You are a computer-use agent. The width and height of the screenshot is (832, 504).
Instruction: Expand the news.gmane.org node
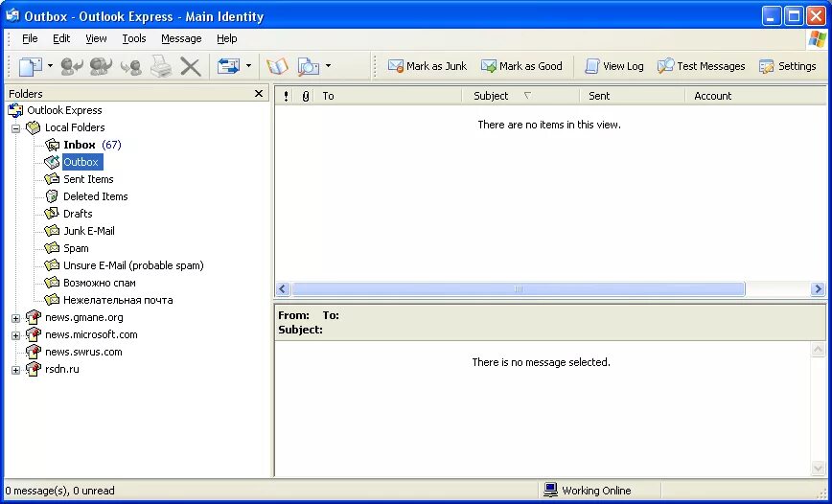coord(16,318)
